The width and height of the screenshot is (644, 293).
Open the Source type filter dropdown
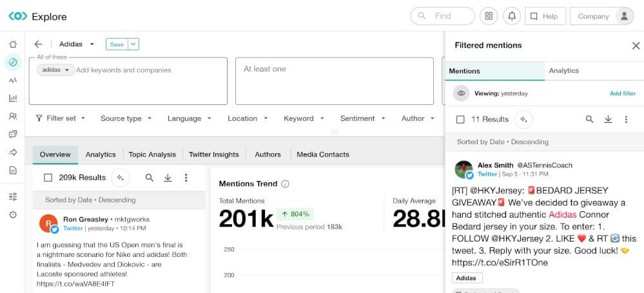pos(126,118)
